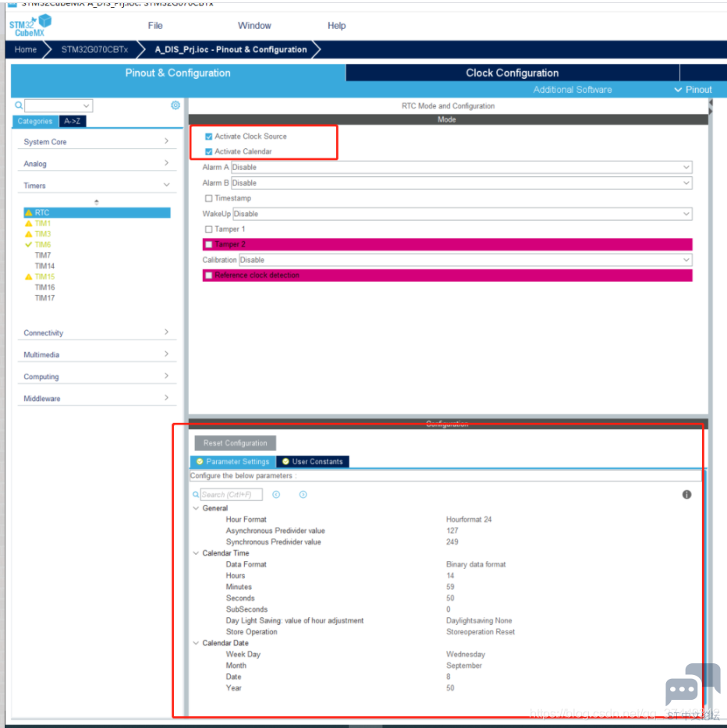The image size is (727, 728).
Task: Collapse the Calendar Time group
Action: pyautogui.click(x=196, y=553)
